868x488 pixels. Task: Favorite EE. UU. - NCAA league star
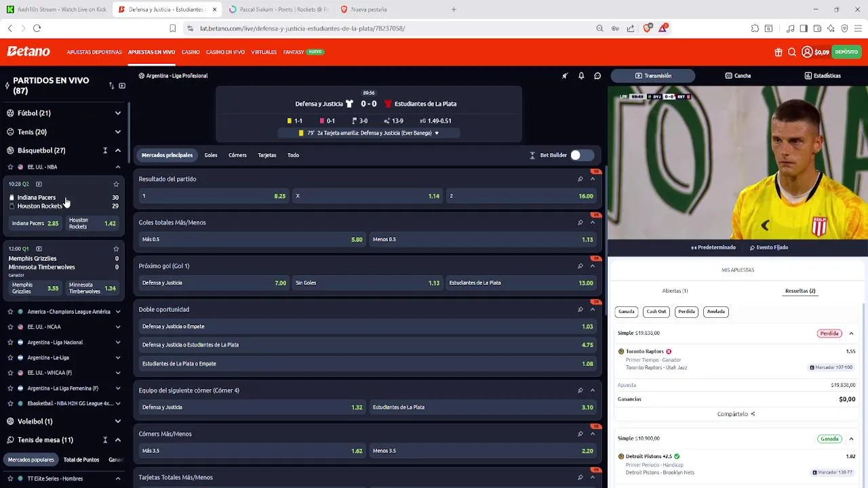coord(10,327)
